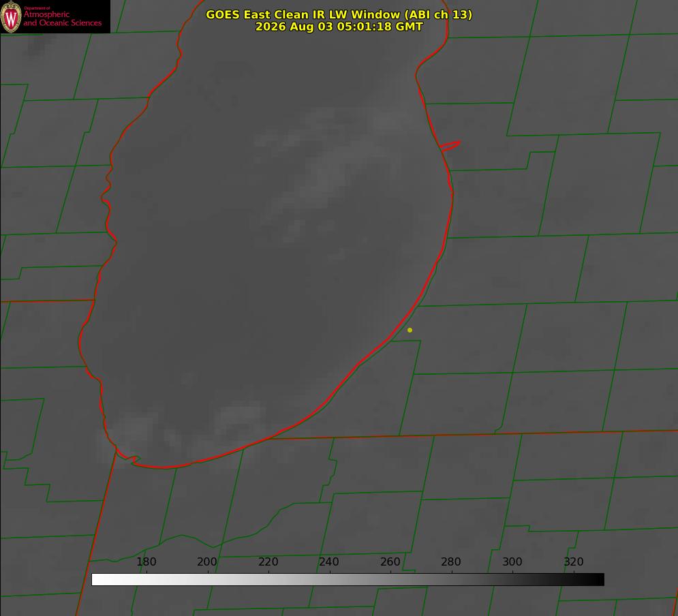Click the small red inlet on the eastern shoreline
Viewport: 678px width, 616px height.
pyautogui.click(x=450, y=146)
